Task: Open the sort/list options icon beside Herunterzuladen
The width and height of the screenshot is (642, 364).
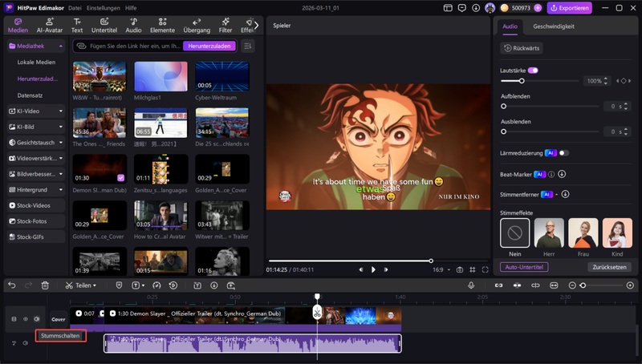Action: pos(247,46)
